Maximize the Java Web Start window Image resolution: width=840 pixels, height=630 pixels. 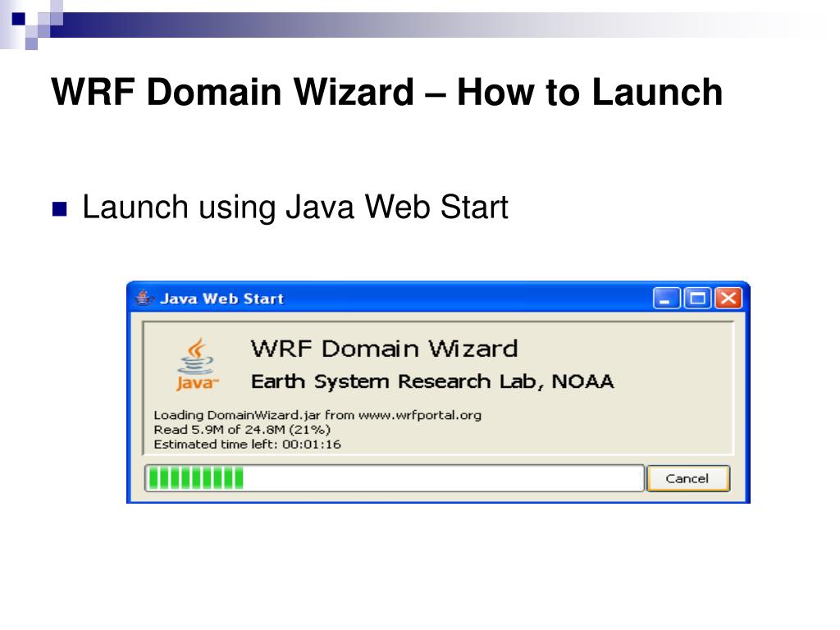pos(697,299)
